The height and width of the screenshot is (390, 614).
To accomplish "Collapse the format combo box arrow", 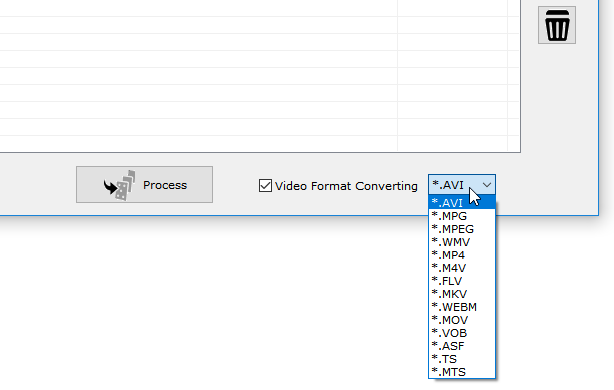I will (487, 185).
